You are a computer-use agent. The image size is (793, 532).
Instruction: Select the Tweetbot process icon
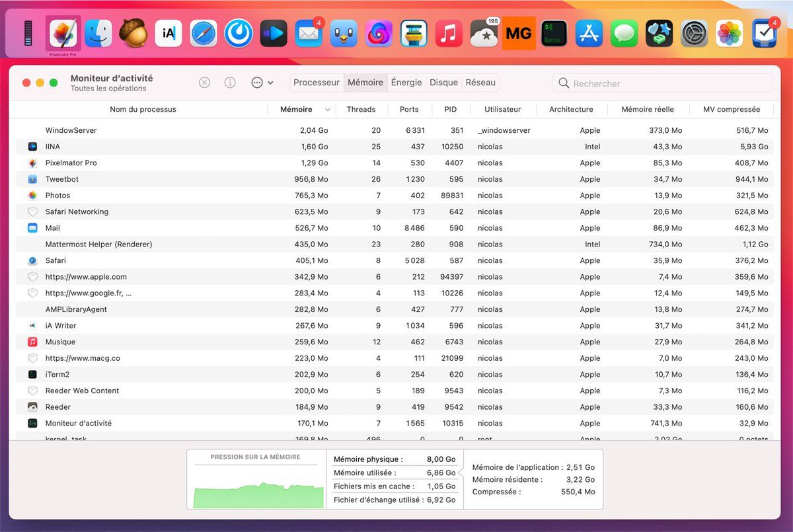click(32, 179)
